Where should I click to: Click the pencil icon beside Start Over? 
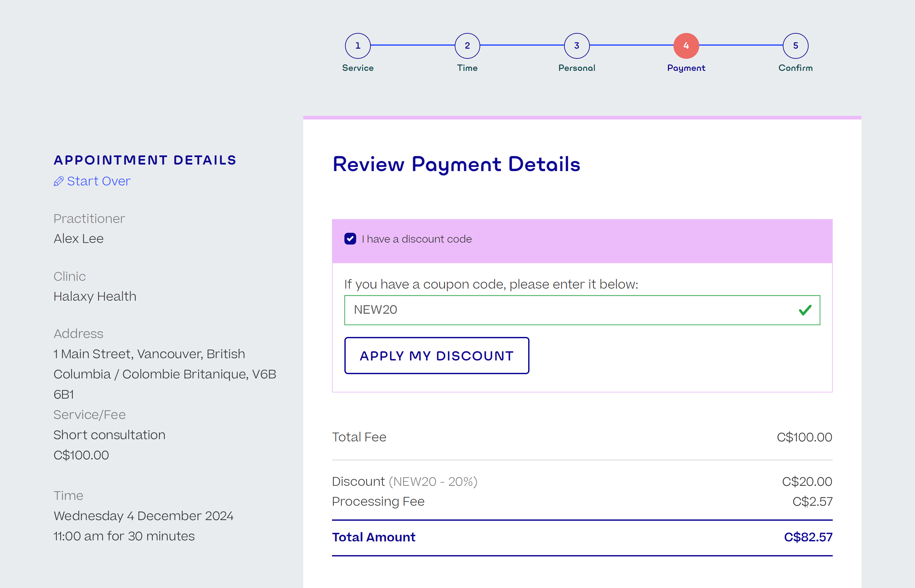coord(58,182)
